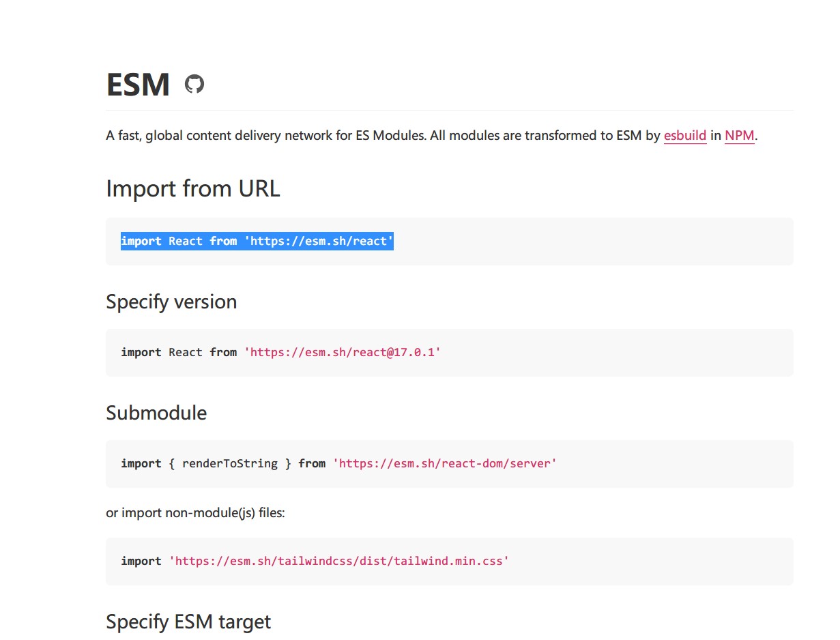Image resolution: width=840 pixels, height=640 pixels.
Task: Click the highlighted import React code line
Action: tap(257, 241)
